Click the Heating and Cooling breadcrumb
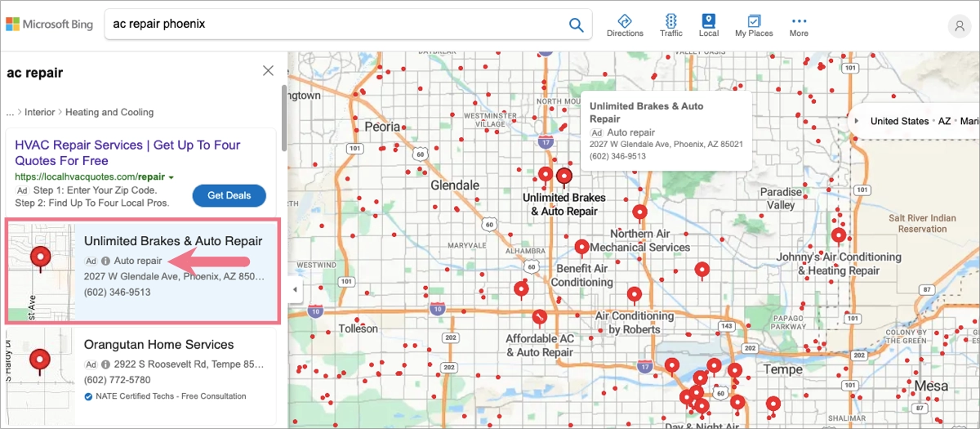Image resolution: width=980 pixels, height=429 pixels. coord(109,112)
